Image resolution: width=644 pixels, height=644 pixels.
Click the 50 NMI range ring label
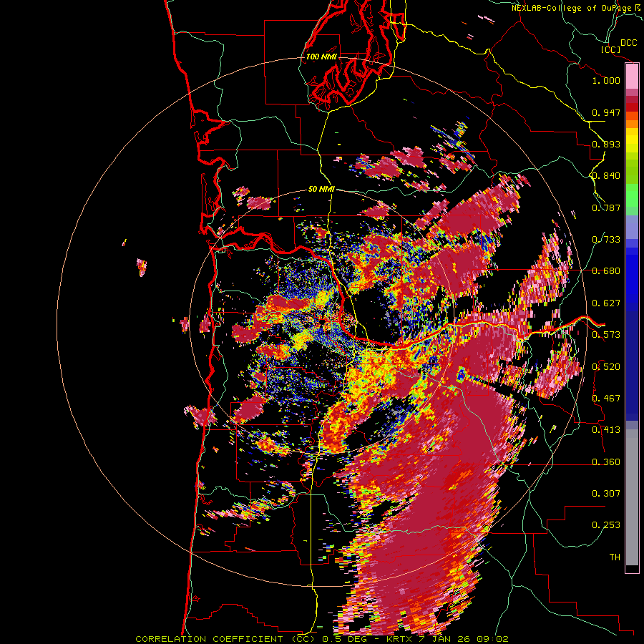[x=321, y=190]
